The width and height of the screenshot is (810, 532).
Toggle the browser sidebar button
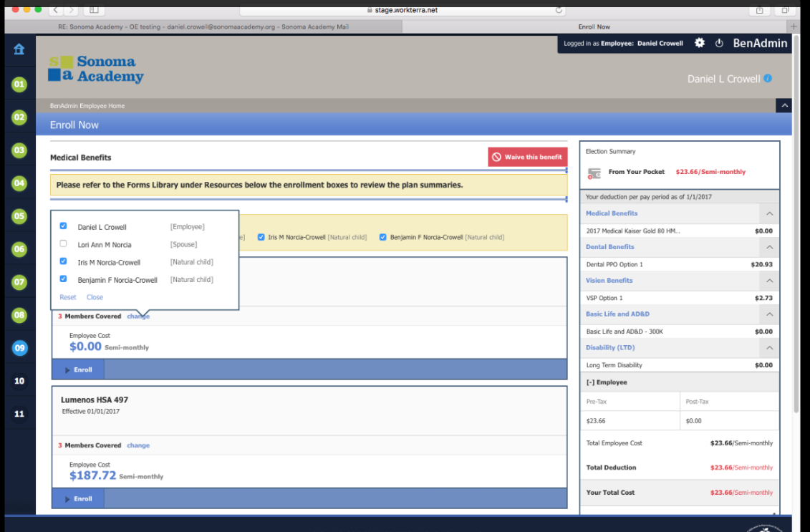click(94, 10)
